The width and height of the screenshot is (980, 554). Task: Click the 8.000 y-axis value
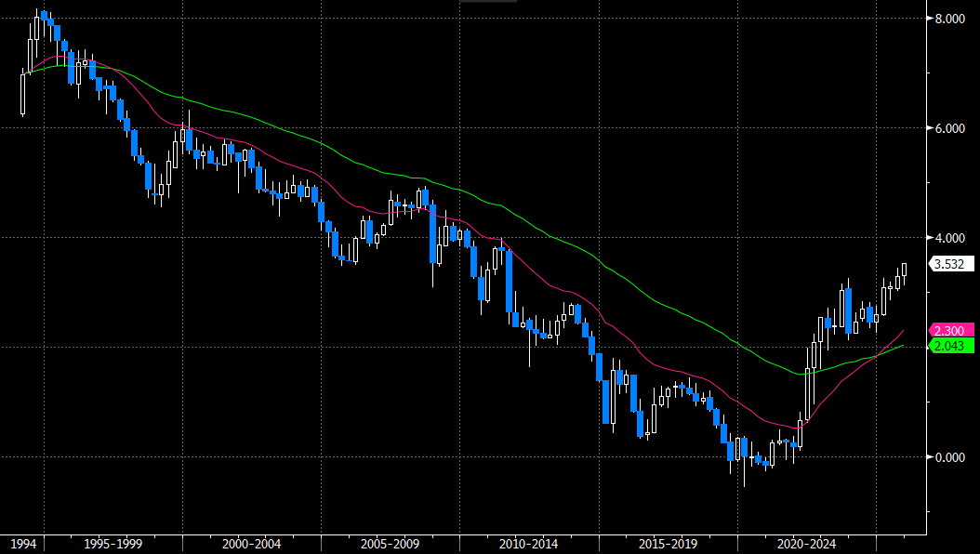(x=949, y=19)
